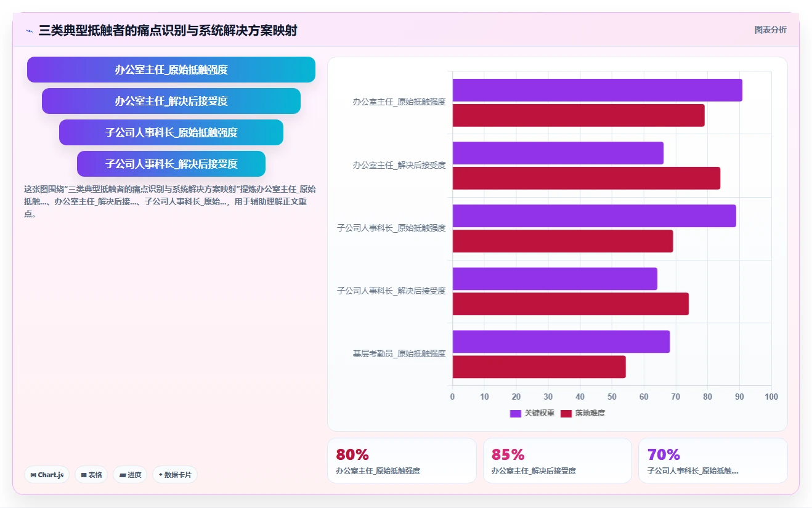Click the 70% data card

[713, 461]
